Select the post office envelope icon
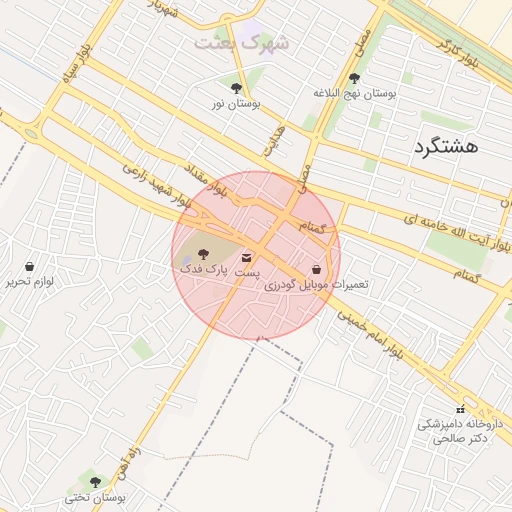512x512 pixels. (x=246, y=258)
